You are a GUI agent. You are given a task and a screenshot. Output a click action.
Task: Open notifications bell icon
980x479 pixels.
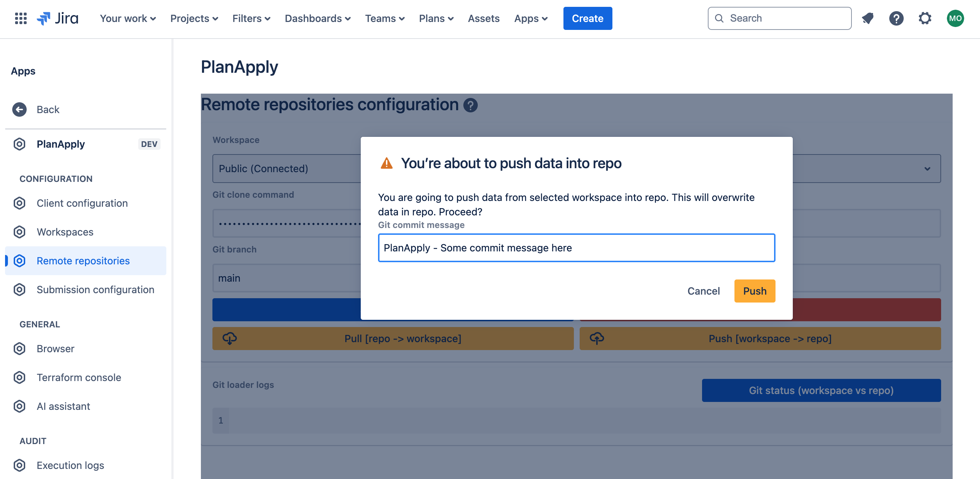point(867,18)
